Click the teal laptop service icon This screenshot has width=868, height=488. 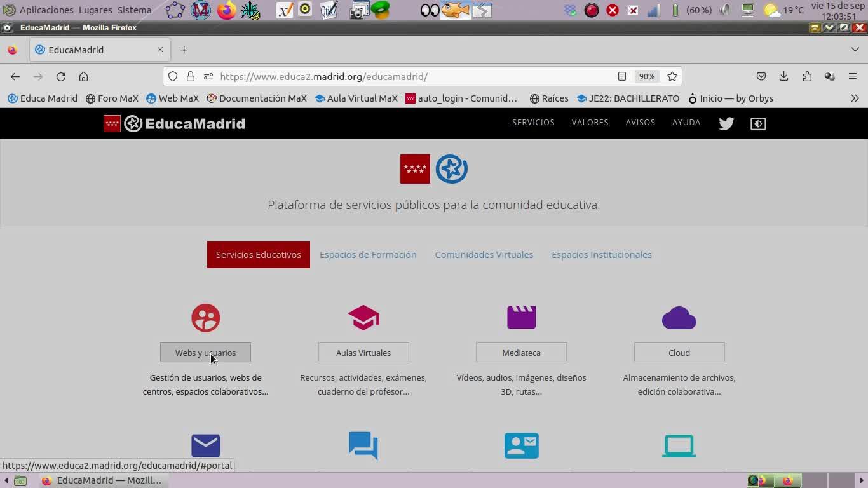(679, 445)
